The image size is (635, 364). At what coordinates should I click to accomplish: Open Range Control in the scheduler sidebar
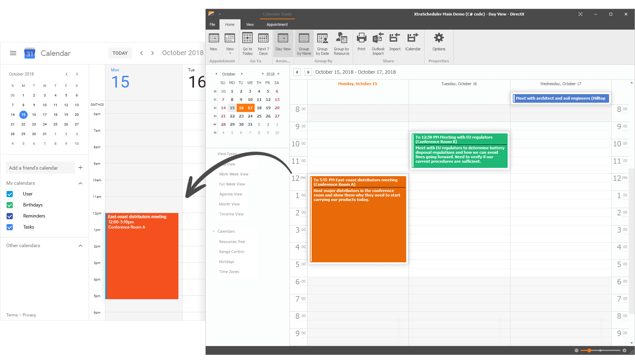tap(232, 252)
